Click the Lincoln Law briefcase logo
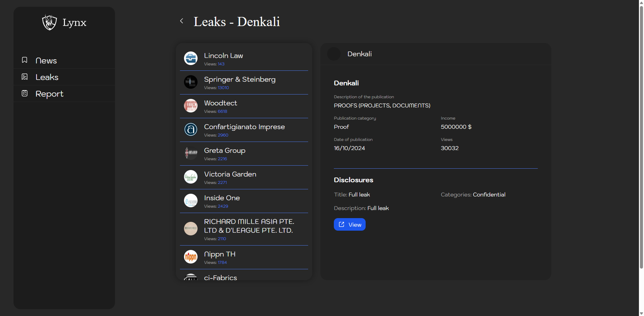The width and height of the screenshot is (644, 316). (191, 58)
